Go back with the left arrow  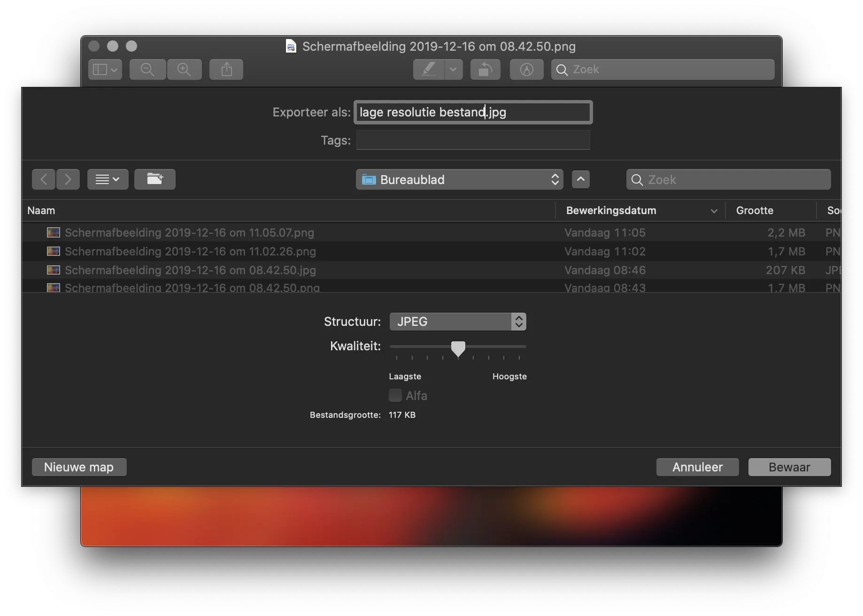click(44, 179)
